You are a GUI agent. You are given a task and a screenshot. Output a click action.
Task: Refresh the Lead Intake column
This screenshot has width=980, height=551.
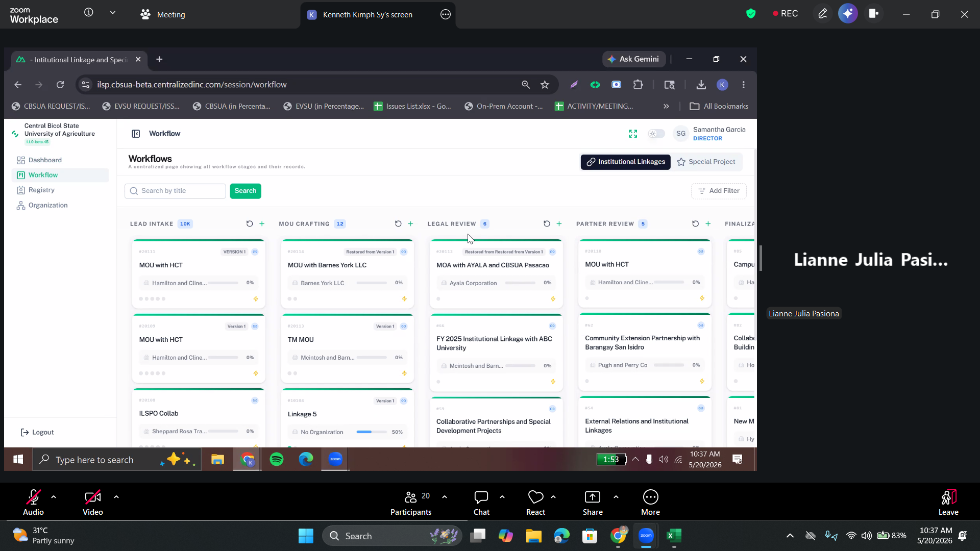tap(250, 224)
